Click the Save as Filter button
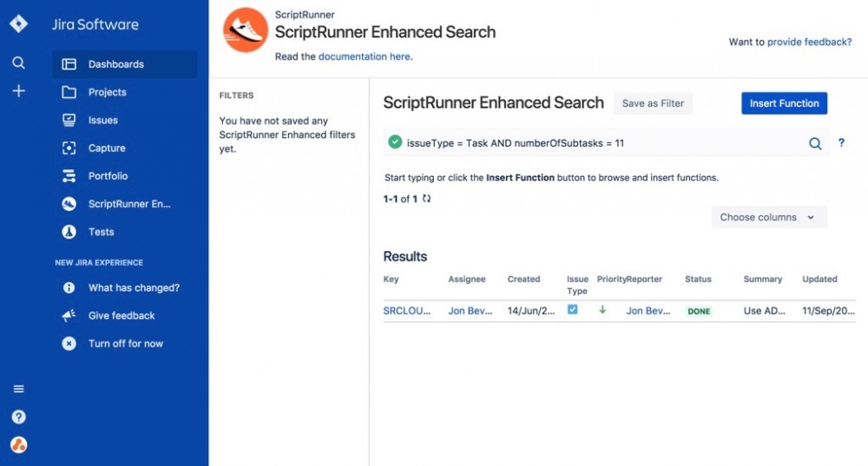The width and height of the screenshot is (868, 466). tap(653, 103)
